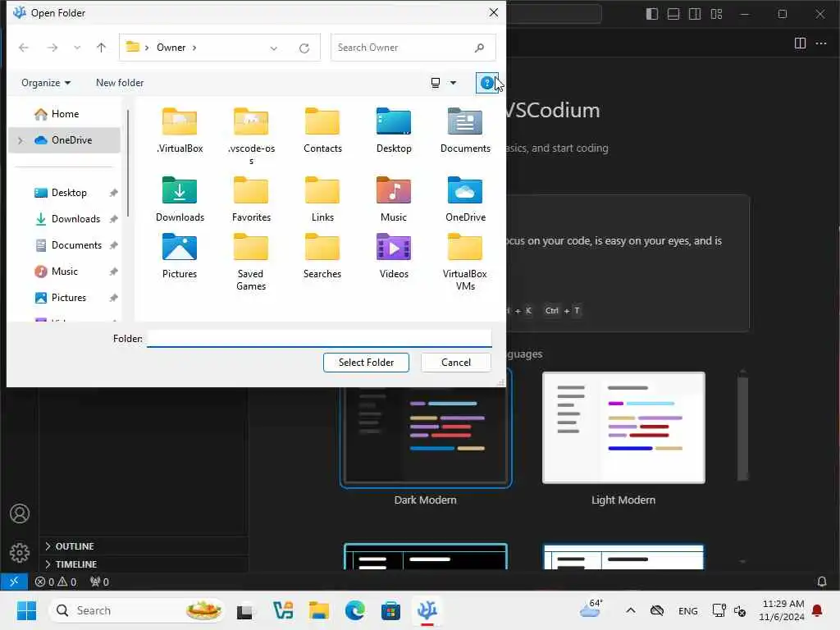Open Microsoft Store from taskbar
Viewport: 840px width, 630px height.
coord(390,610)
